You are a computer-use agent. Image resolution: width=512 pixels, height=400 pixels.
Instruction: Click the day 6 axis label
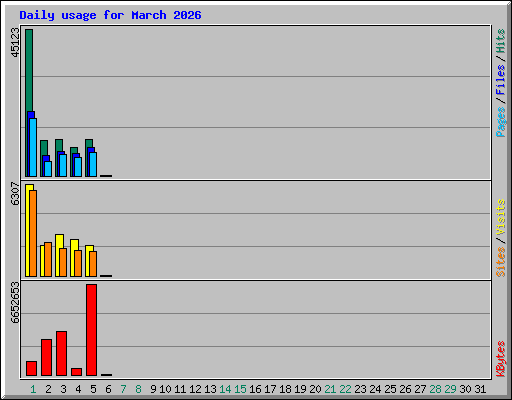108,389
